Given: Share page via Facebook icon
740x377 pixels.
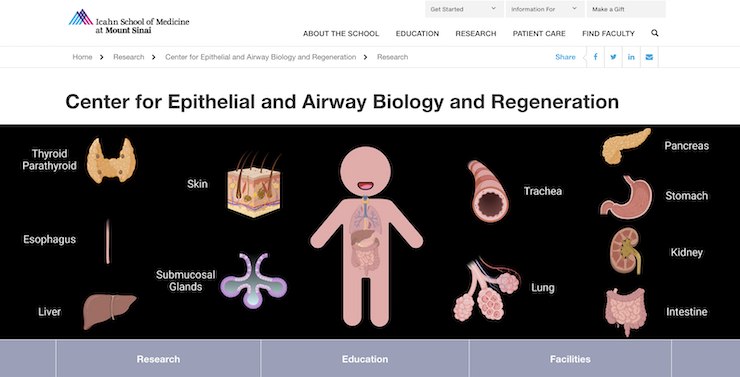Looking at the screenshot, I should pos(596,57).
